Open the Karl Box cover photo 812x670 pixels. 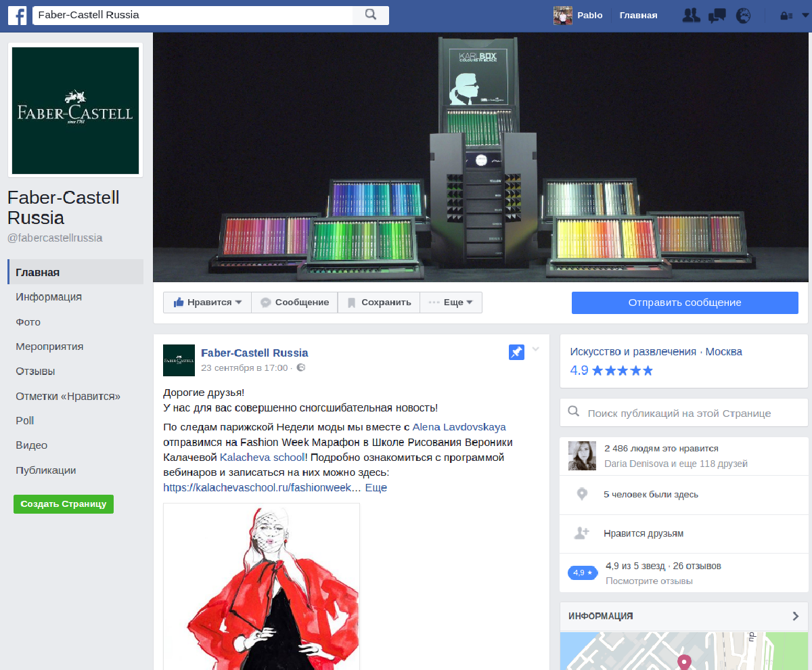tap(480, 157)
